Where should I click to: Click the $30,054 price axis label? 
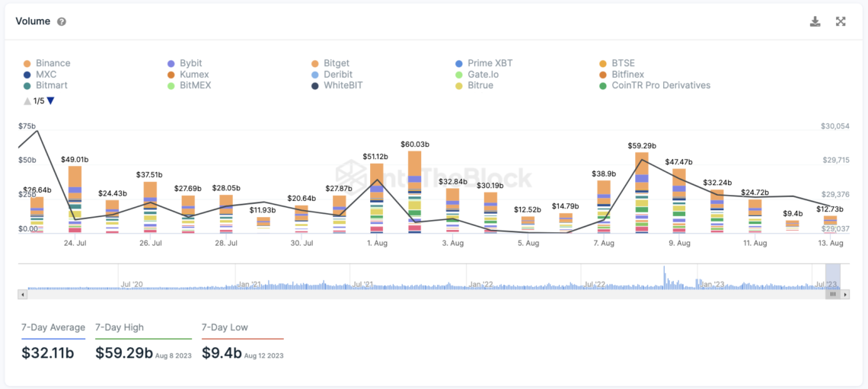click(834, 126)
